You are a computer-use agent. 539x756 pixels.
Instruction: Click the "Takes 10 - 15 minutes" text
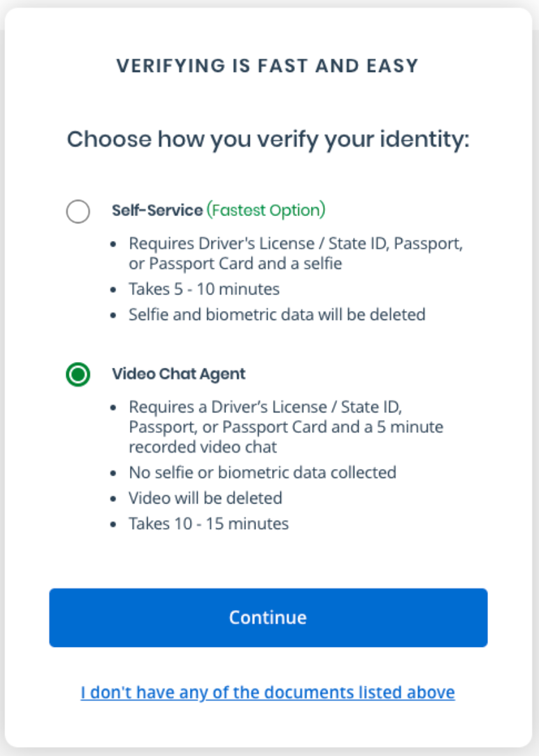208,523
